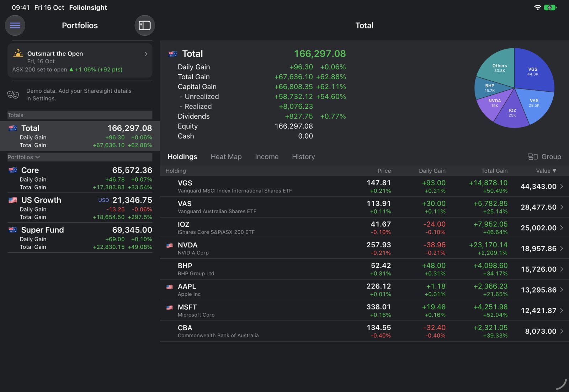Viewport: 569px width, 392px height.
Task: Switch to the Holdings tab
Action: pyautogui.click(x=182, y=157)
